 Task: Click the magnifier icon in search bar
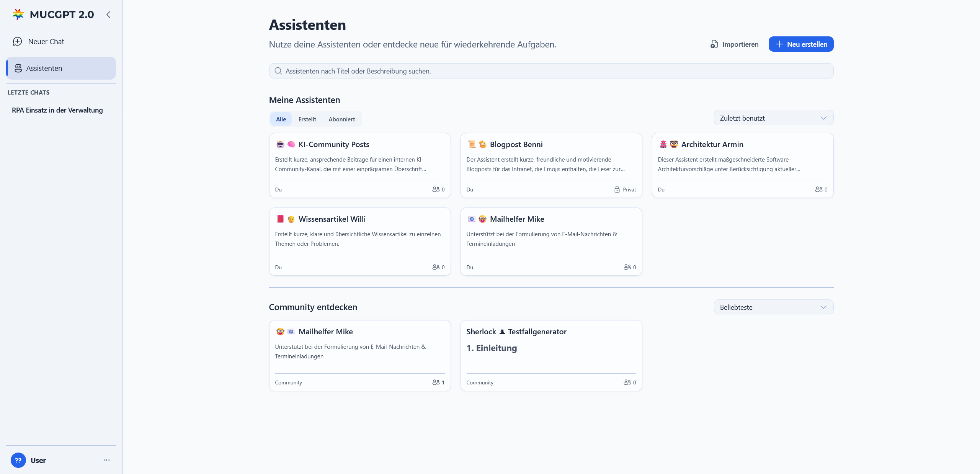coord(278,71)
